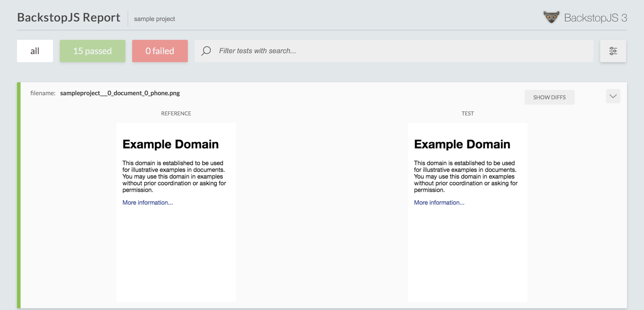Image resolution: width=644 pixels, height=310 pixels.
Task: Click More information link in reference image
Action: [148, 202]
